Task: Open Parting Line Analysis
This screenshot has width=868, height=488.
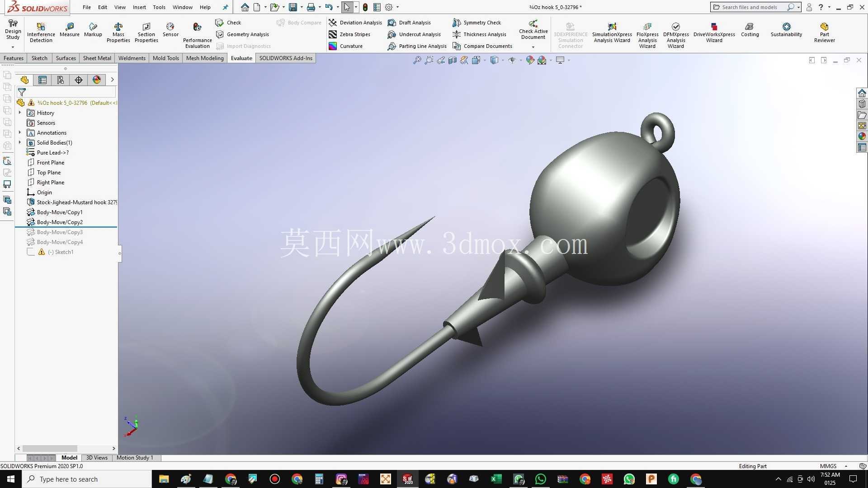Action: 417,46
